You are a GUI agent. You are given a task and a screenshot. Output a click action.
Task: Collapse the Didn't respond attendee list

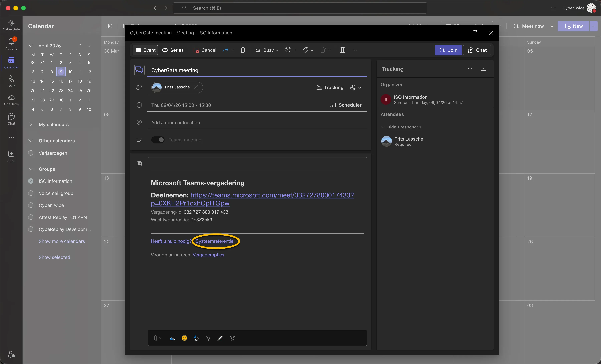(x=382, y=127)
